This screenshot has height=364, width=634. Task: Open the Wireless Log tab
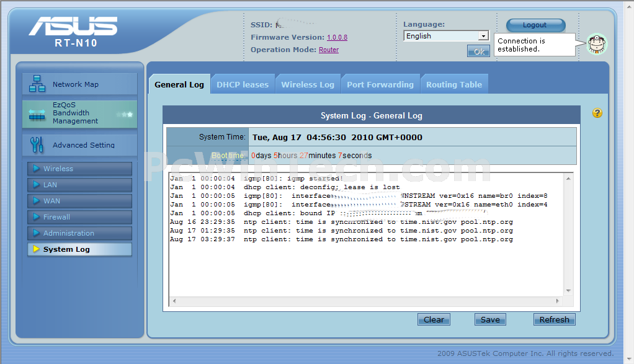(x=308, y=84)
